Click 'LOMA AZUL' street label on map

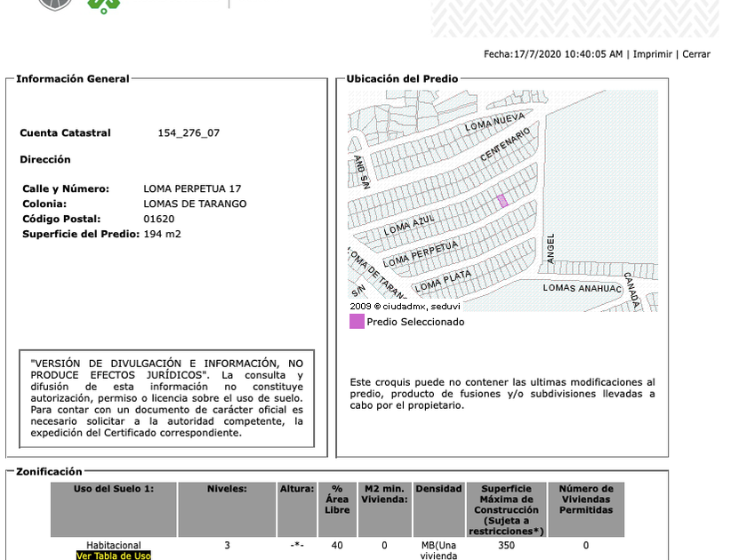tap(409, 225)
